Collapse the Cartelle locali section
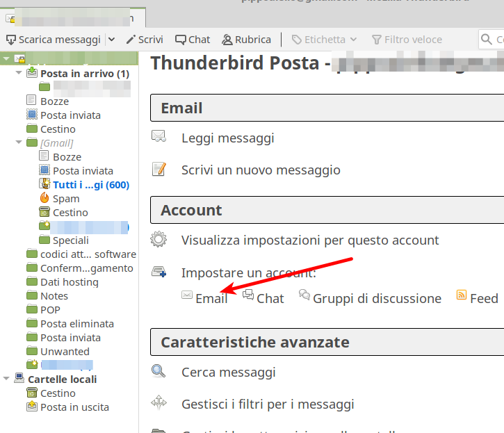This screenshot has width=504, height=433. tap(6, 378)
